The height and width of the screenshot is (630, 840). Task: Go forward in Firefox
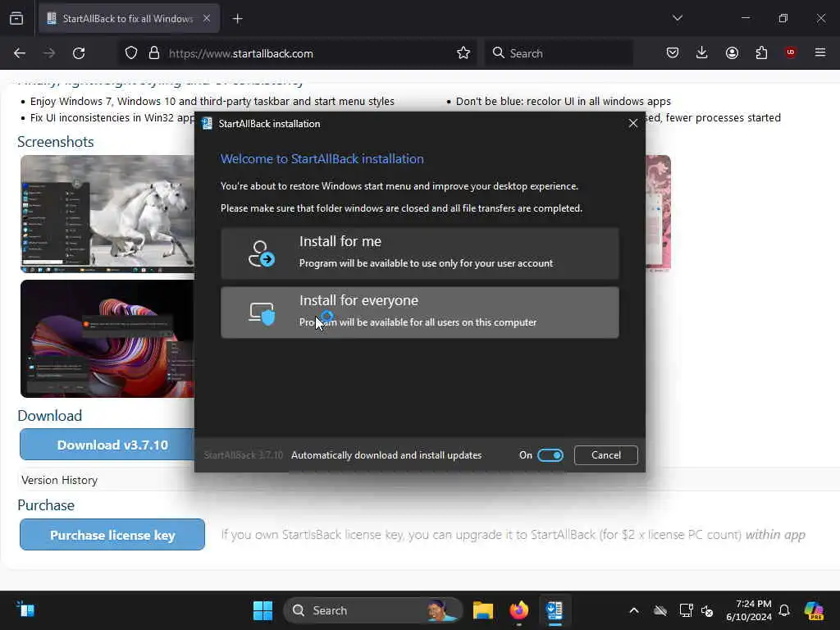tap(49, 53)
